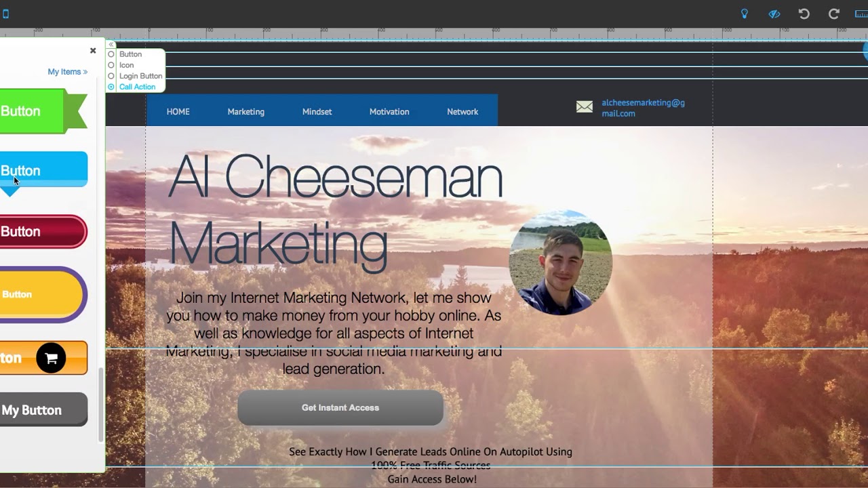Viewport: 868px width, 488px height.
Task: Redo the last change
Action: click(x=834, y=14)
